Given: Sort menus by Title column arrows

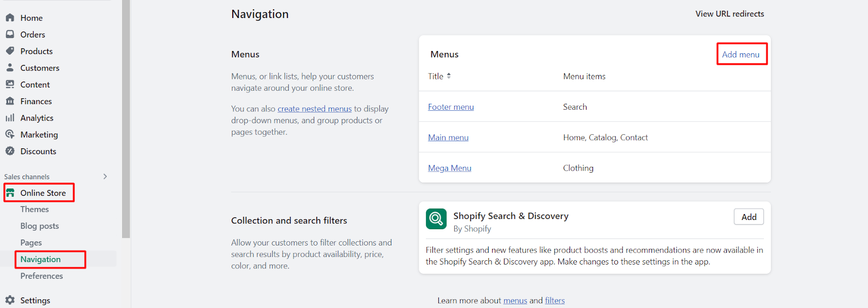Looking at the screenshot, I should coord(449,76).
